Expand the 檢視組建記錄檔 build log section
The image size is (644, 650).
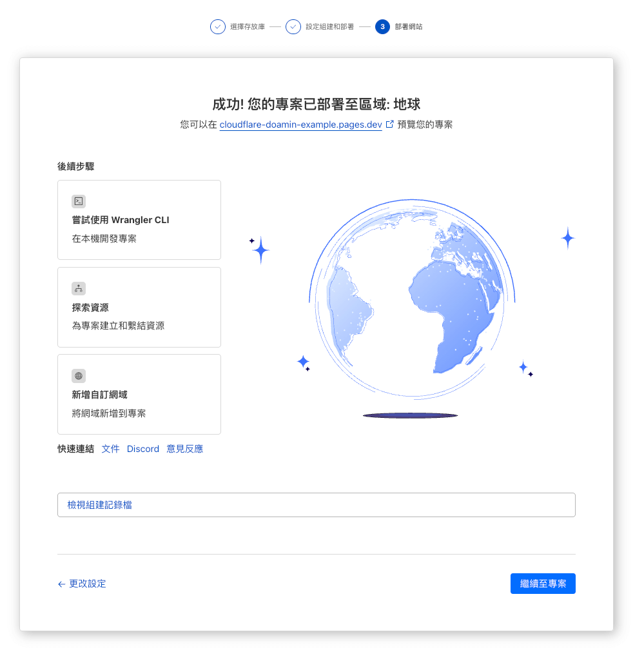click(316, 505)
